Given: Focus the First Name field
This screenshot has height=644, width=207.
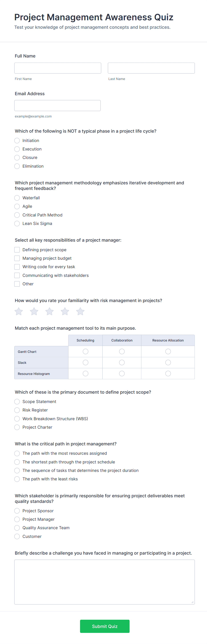Looking at the screenshot, I should [58, 68].
